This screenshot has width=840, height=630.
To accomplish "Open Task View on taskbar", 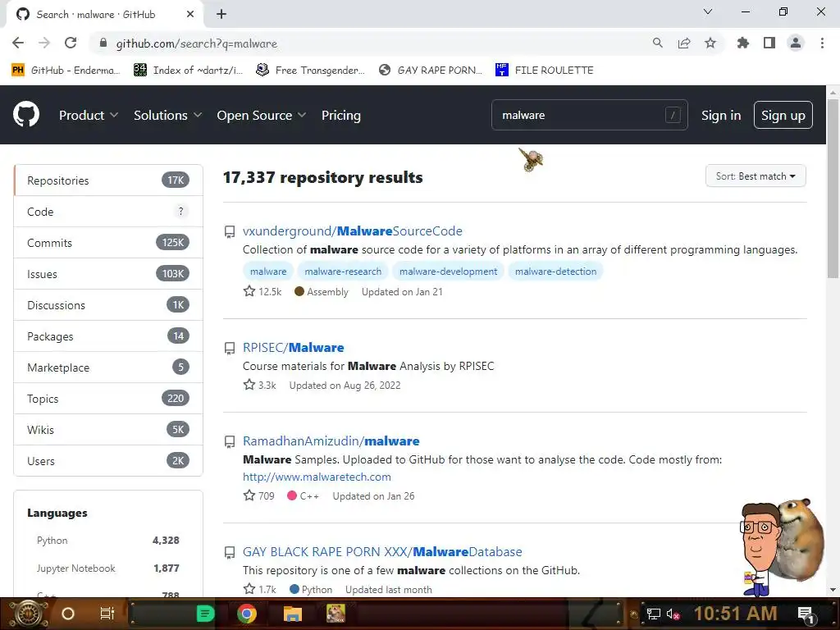I will tap(107, 614).
